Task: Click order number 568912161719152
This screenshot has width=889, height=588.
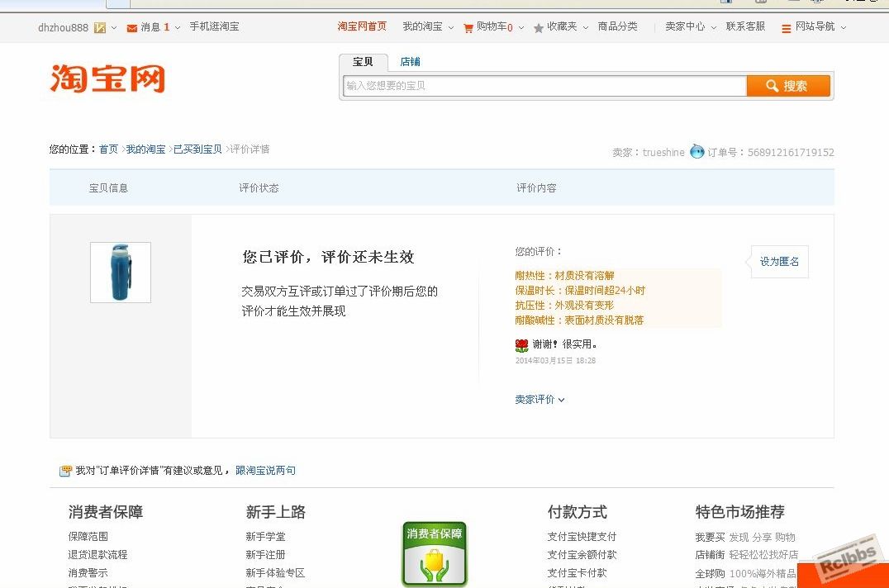Action: (x=791, y=153)
